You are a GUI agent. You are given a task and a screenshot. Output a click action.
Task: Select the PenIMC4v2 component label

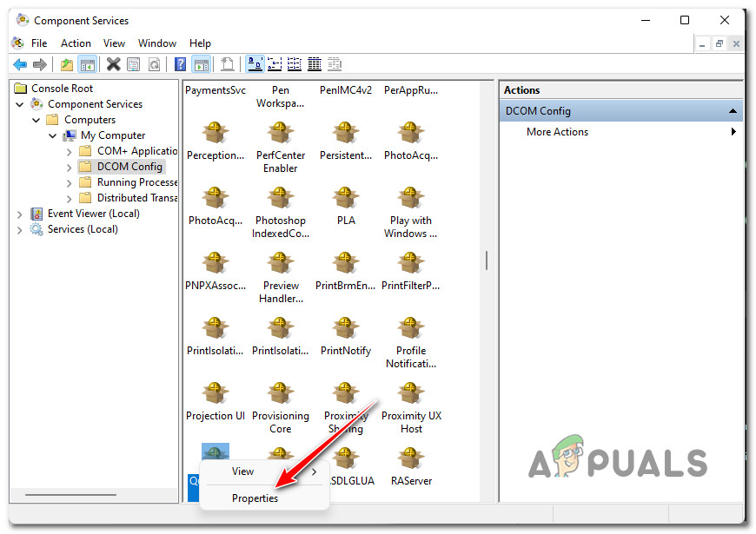pyautogui.click(x=345, y=90)
